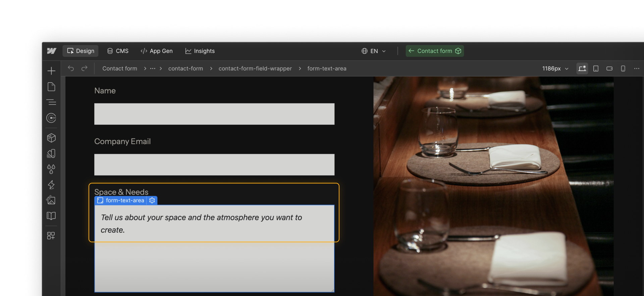Undo the last change

[x=71, y=68]
